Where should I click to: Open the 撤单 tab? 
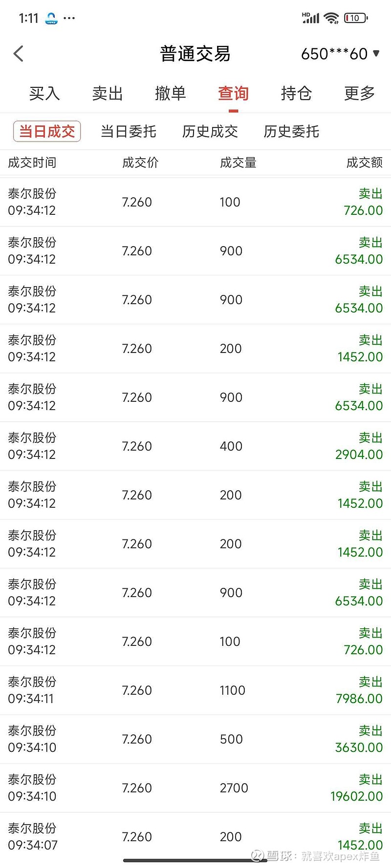[x=171, y=93]
